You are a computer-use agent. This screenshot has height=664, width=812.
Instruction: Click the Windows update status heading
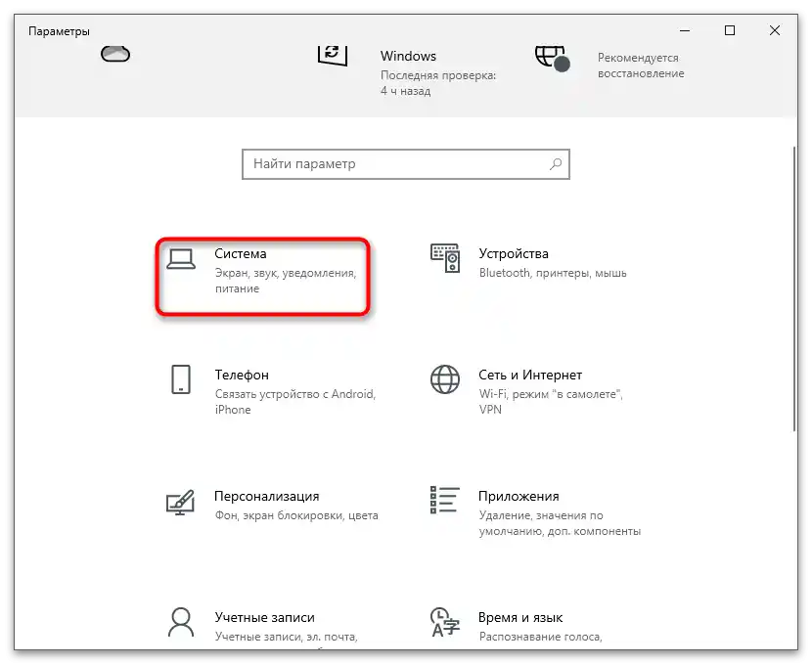tap(408, 56)
